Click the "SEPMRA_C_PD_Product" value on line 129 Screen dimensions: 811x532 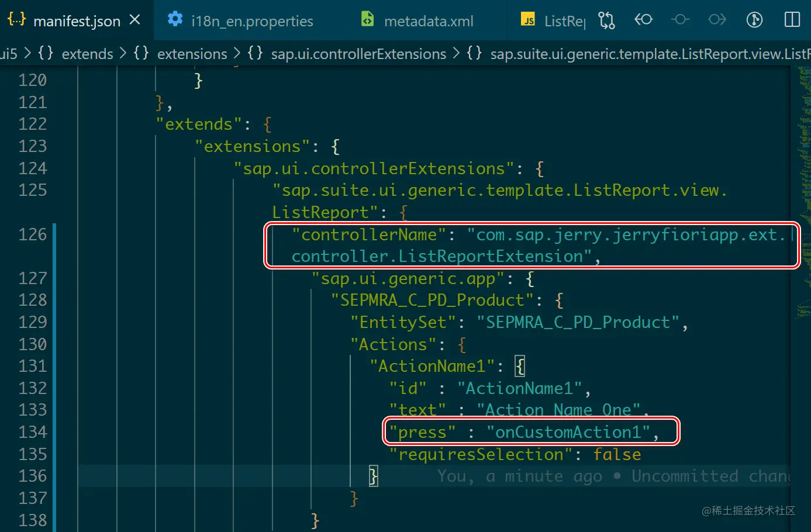pyautogui.click(x=578, y=322)
